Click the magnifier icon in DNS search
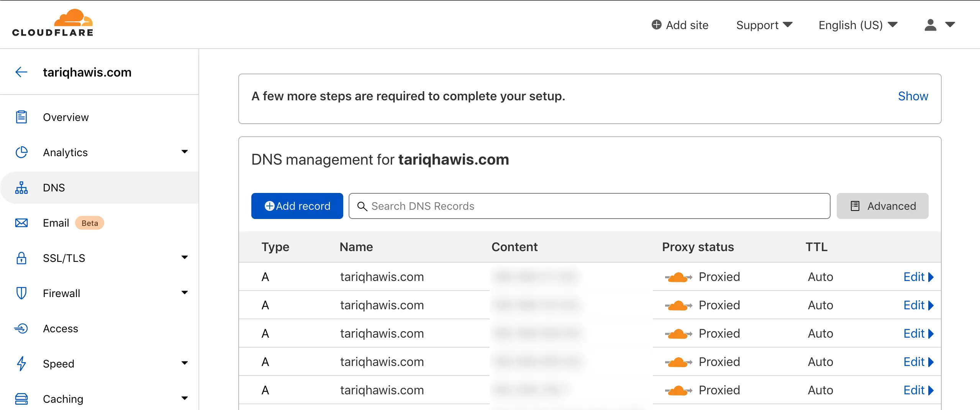Viewport: 980px width, 410px height. coord(362,206)
